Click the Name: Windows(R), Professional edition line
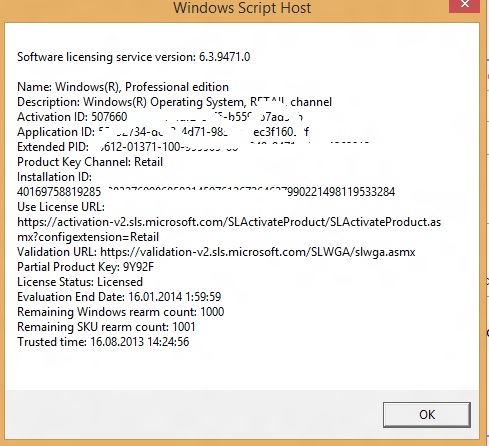Screen dimensions: 489x446 [123, 87]
